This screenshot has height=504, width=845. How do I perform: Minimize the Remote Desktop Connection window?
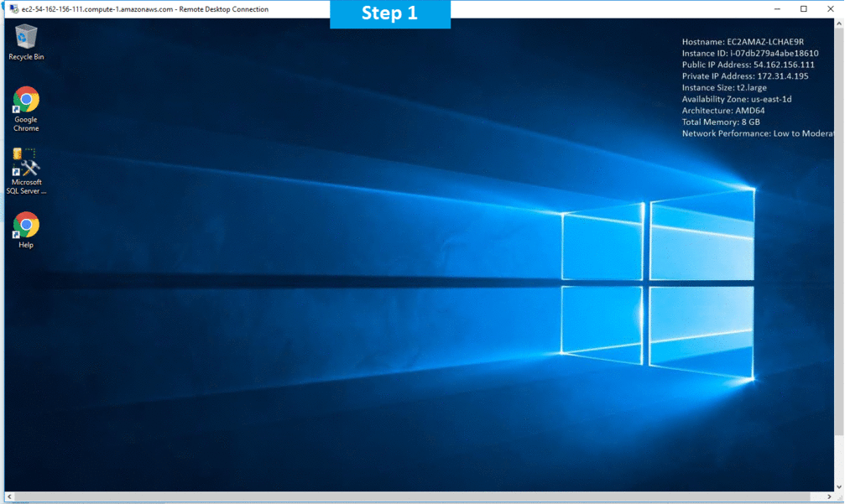779,8
